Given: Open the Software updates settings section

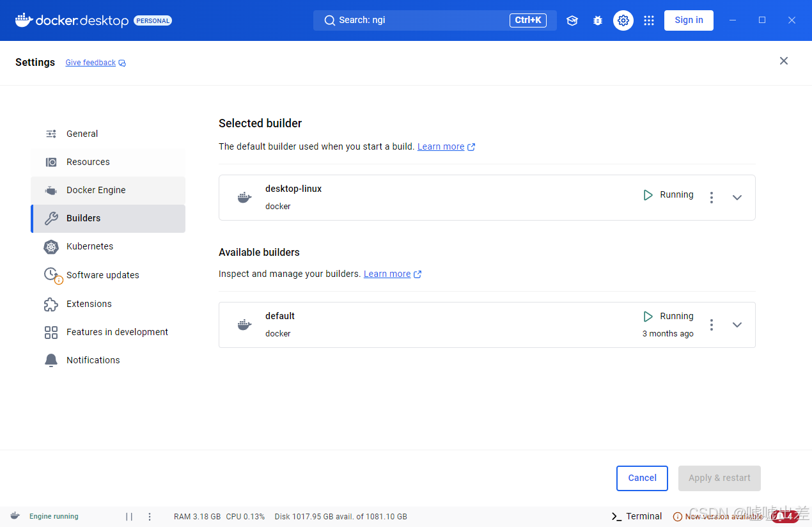Looking at the screenshot, I should tap(108, 275).
